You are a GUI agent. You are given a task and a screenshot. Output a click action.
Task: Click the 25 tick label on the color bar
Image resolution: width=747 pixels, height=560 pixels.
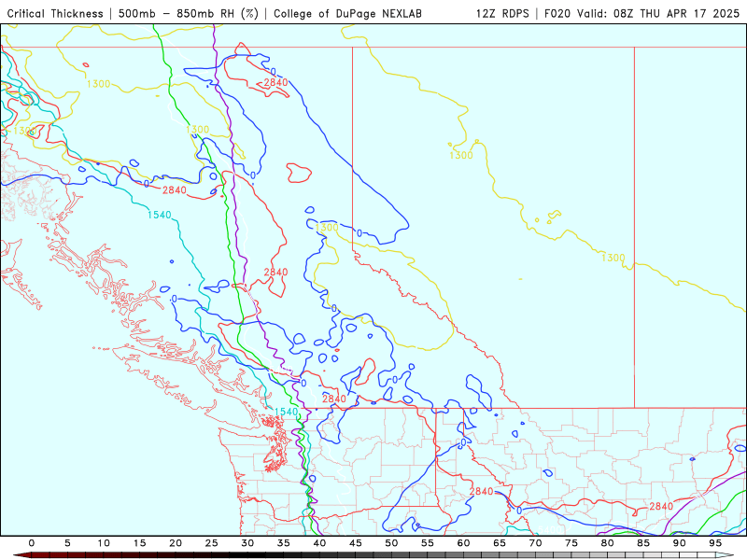(x=212, y=543)
